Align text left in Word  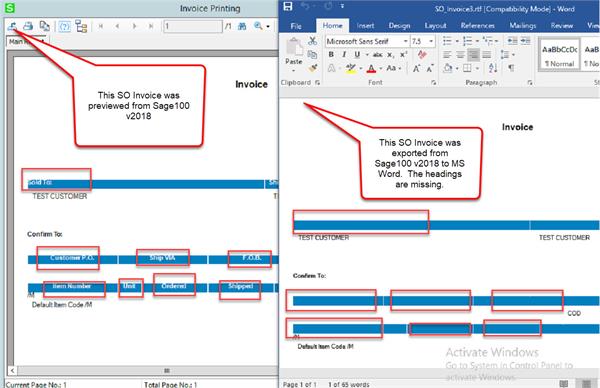click(447, 55)
